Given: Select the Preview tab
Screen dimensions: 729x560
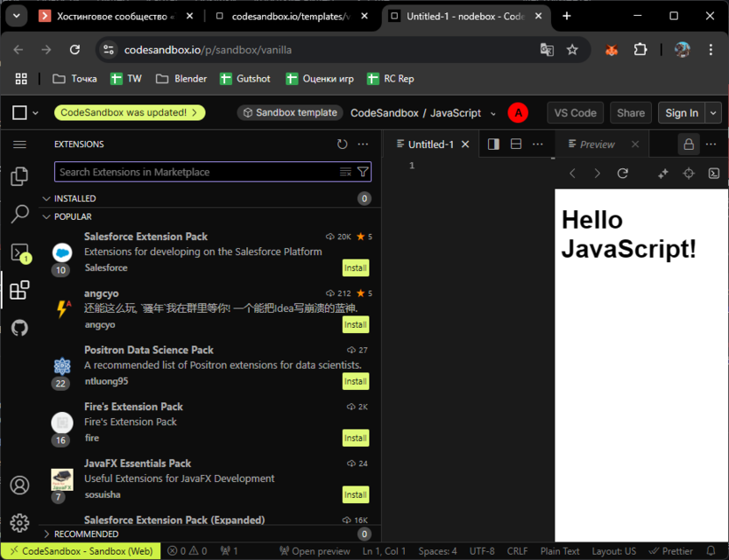Looking at the screenshot, I should [x=597, y=145].
